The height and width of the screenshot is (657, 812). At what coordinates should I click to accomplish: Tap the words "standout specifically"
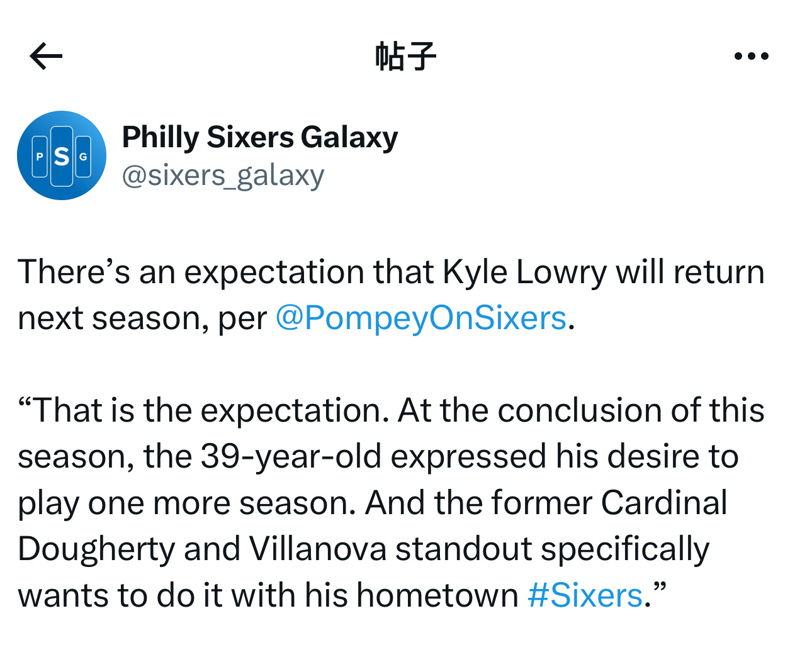click(552, 549)
